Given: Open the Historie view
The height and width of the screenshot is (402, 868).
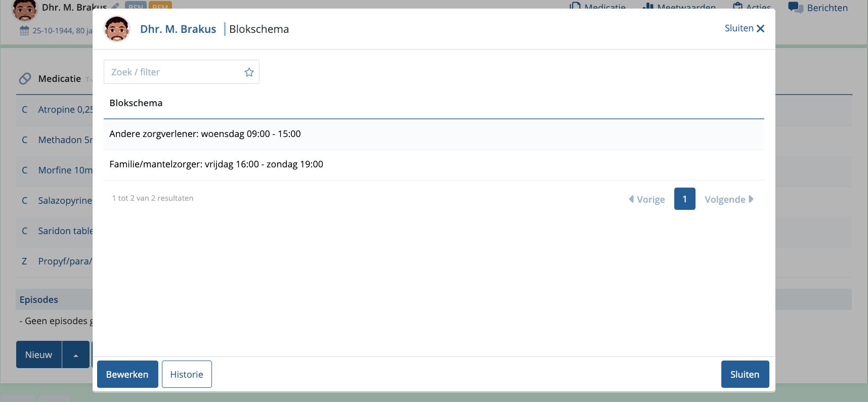Looking at the screenshot, I should tap(187, 374).
